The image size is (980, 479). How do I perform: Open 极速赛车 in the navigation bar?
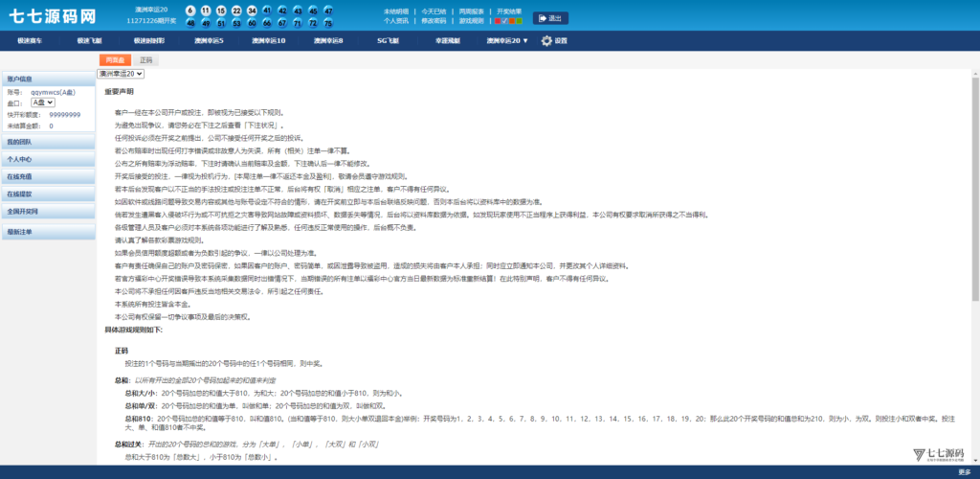tap(29, 40)
